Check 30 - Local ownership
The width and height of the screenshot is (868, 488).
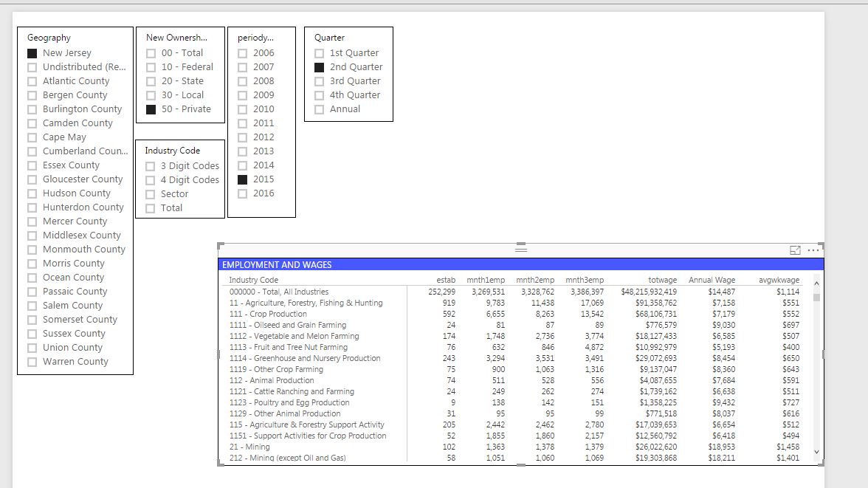(x=151, y=95)
